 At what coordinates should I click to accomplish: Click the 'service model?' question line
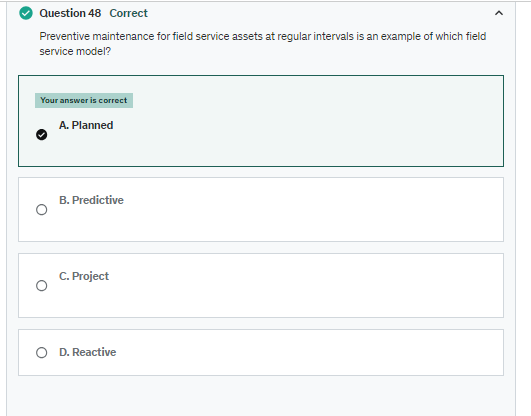(75, 51)
